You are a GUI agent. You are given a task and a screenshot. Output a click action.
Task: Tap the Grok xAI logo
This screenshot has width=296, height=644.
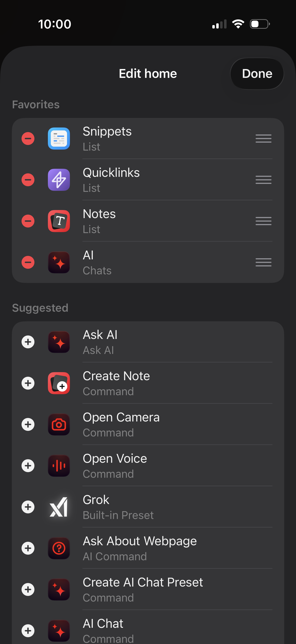[x=59, y=507]
